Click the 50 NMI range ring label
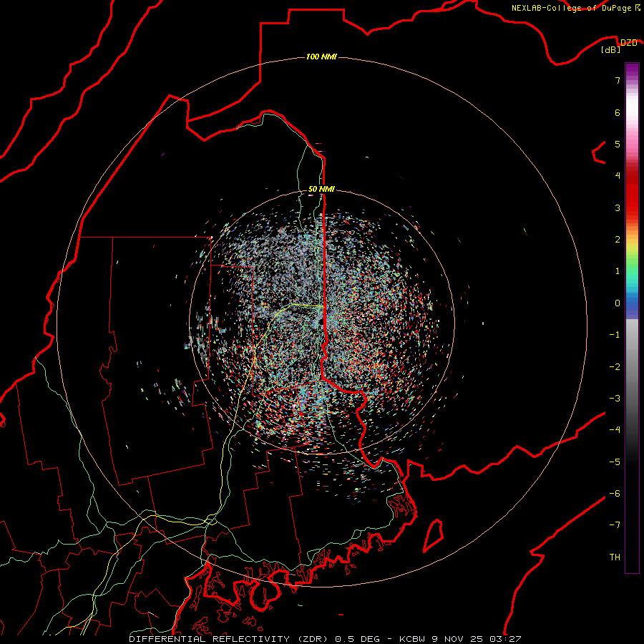 321,189
